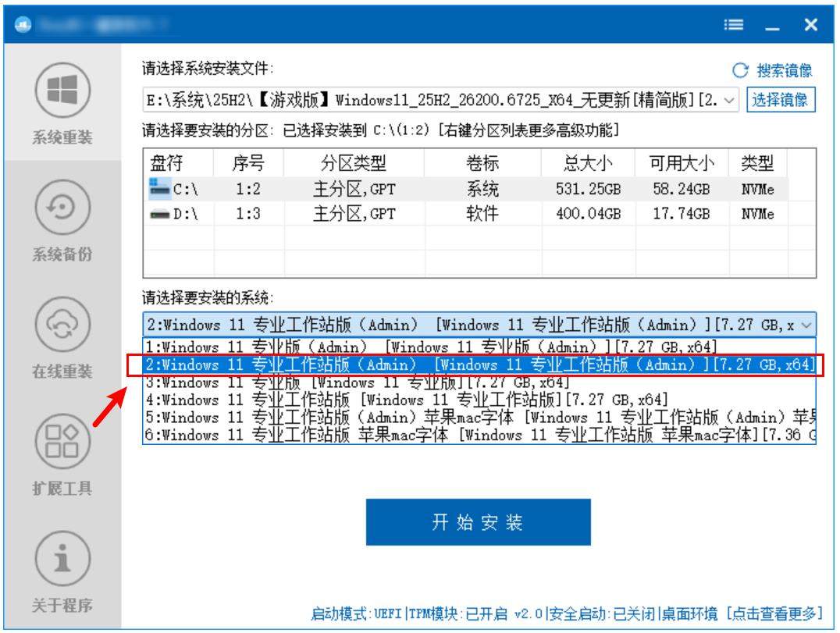Click the 卷标 column header
Screen dimensions: 840x633
click(482, 163)
